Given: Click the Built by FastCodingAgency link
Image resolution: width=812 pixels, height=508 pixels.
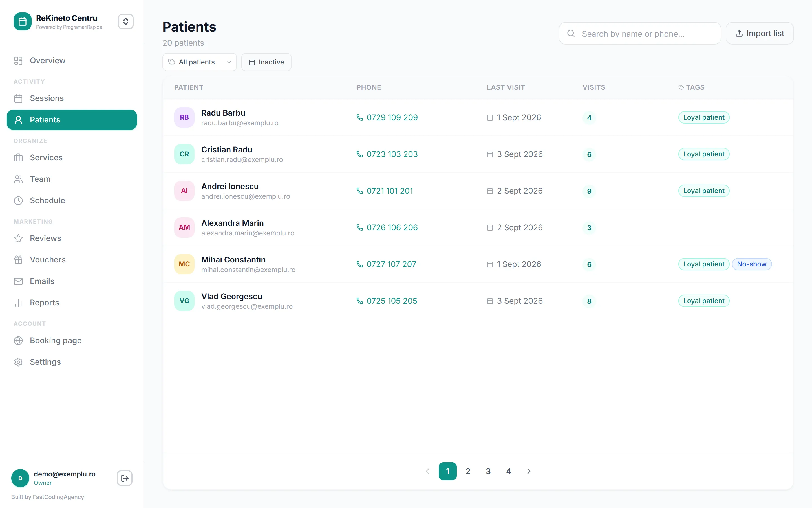Looking at the screenshot, I should click(48, 497).
